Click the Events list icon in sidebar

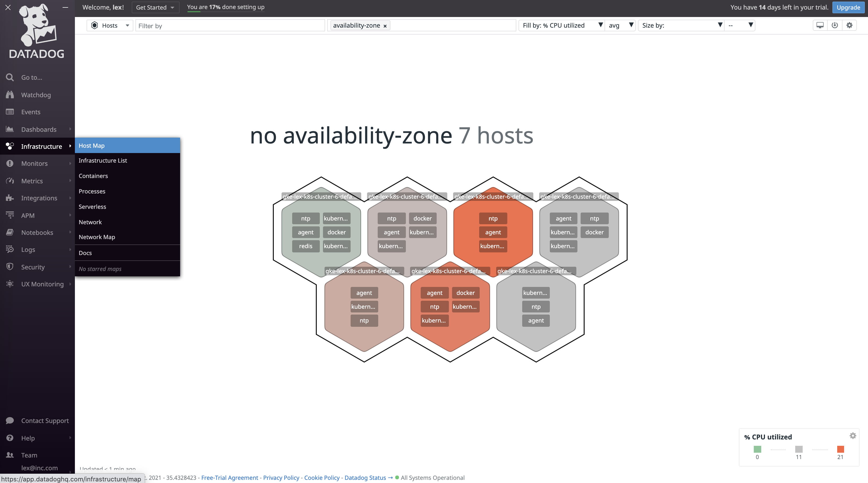pos(10,112)
